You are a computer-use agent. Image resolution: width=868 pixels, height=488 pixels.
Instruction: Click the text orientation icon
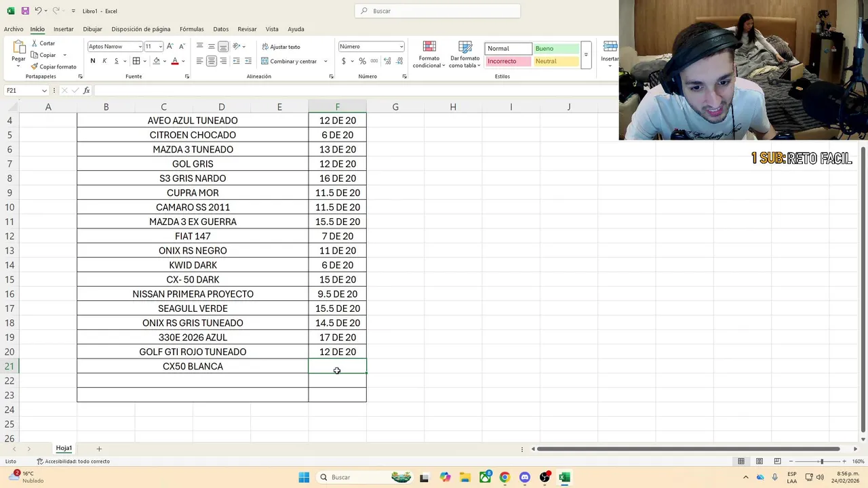coord(236,46)
